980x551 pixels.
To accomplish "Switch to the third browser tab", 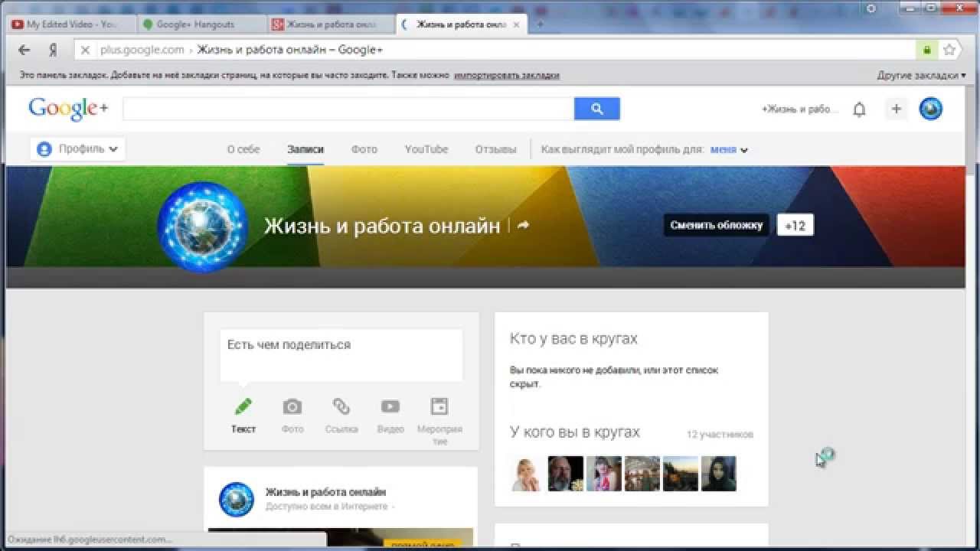I will [x=330, y=24].
